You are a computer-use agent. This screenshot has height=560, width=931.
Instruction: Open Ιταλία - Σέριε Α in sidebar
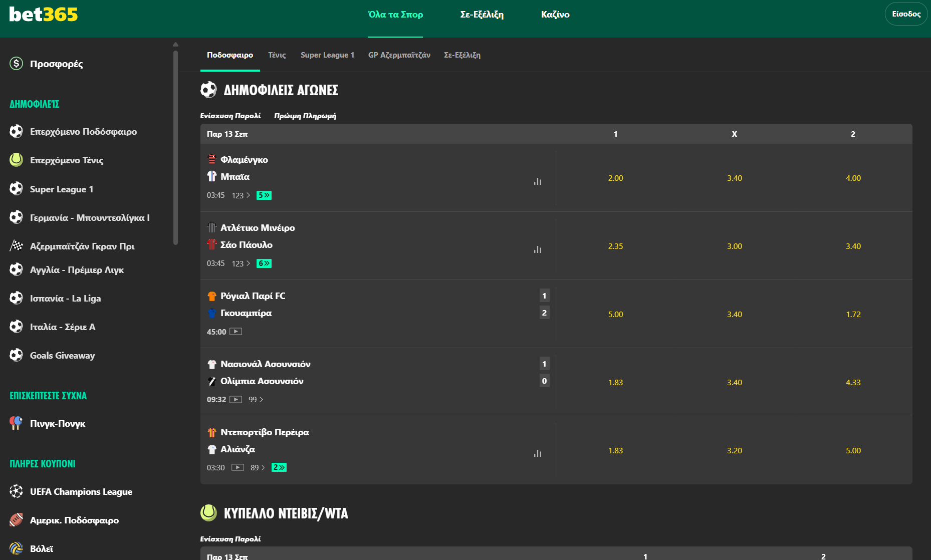coord(63,327)
